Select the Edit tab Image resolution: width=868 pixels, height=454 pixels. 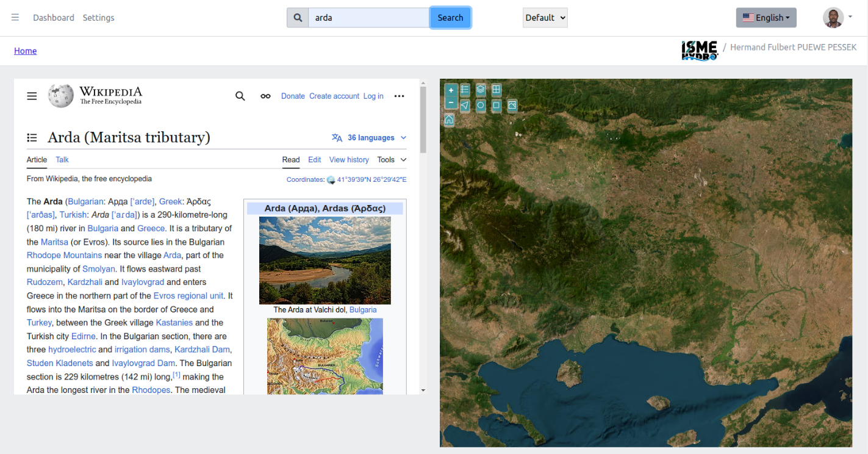pos(315,160)
